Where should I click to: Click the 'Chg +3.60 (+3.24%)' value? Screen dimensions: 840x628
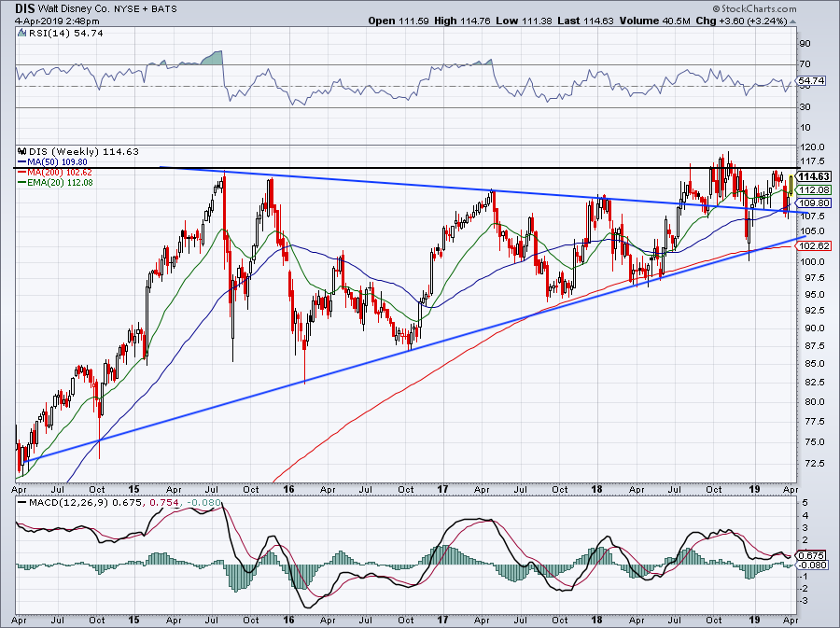click(741, 21)
